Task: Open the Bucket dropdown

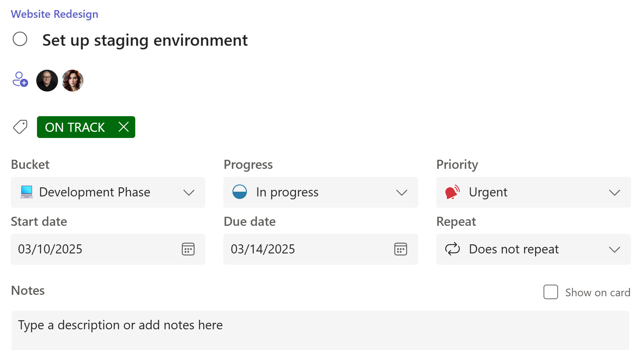Action: 189,192
